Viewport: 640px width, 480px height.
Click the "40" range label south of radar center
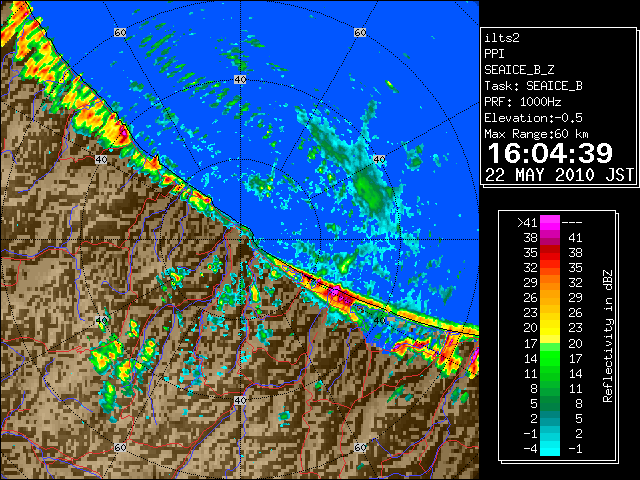point(240,400)
